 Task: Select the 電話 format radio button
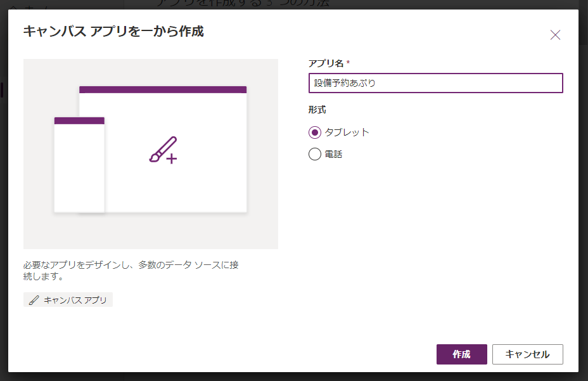coord(314,153)
